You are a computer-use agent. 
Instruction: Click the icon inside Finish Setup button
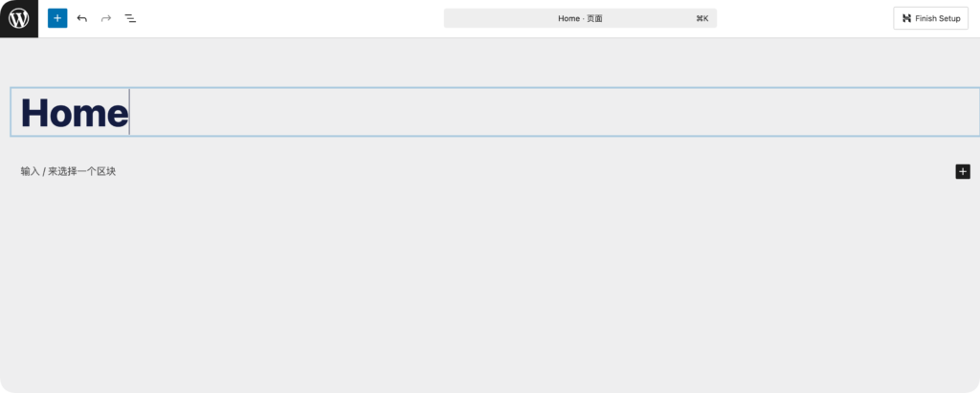click(906, 18)
